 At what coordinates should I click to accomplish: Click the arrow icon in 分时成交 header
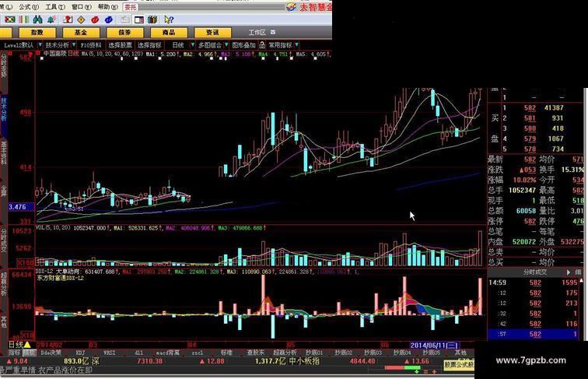pyautogui.click(x=568, y=272)
